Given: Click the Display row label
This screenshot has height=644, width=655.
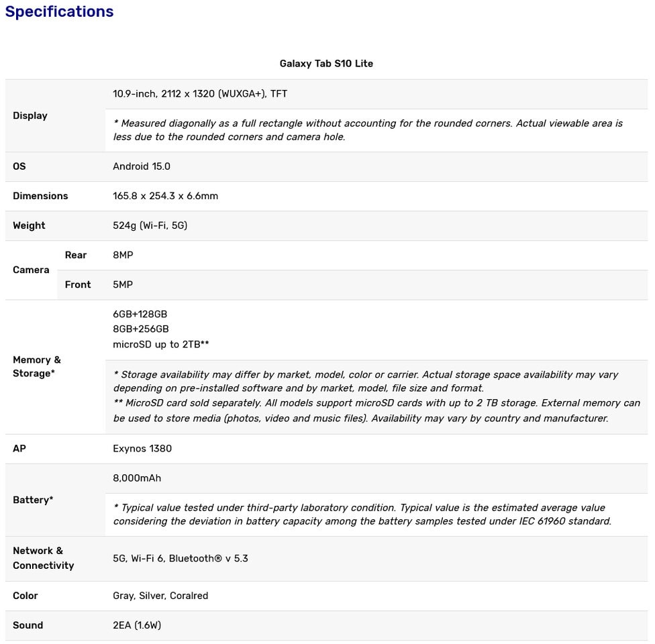Looking at the screenshot, I should [x=30, y=115].
